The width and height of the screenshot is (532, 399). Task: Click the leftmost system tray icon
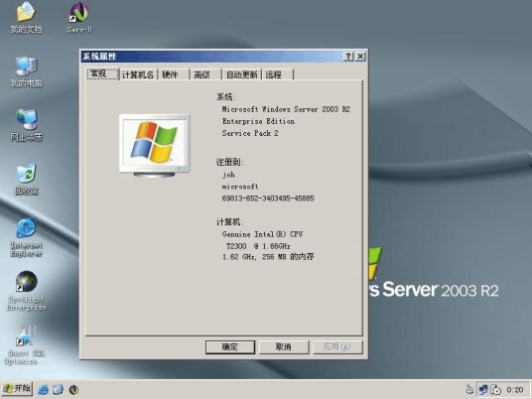(x=469, y=389)
